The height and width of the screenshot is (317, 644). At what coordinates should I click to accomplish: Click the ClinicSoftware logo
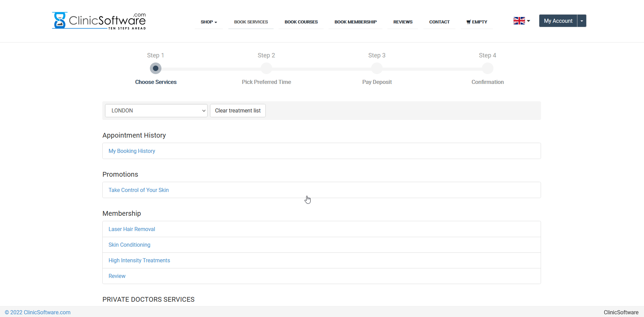(99, 21)
